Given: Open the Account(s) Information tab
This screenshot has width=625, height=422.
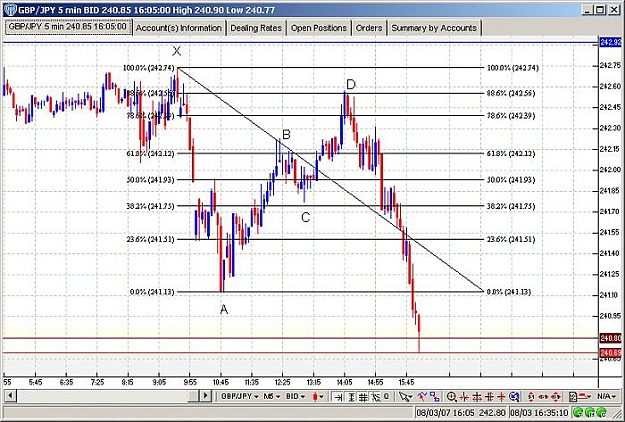Looking at the screenshot, I should coord(179,28).
